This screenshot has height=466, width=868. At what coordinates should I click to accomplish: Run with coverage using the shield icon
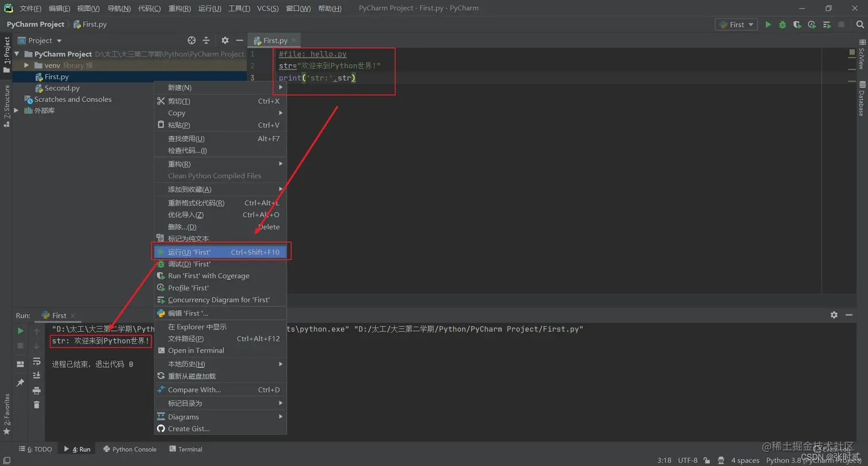point(797,25)
